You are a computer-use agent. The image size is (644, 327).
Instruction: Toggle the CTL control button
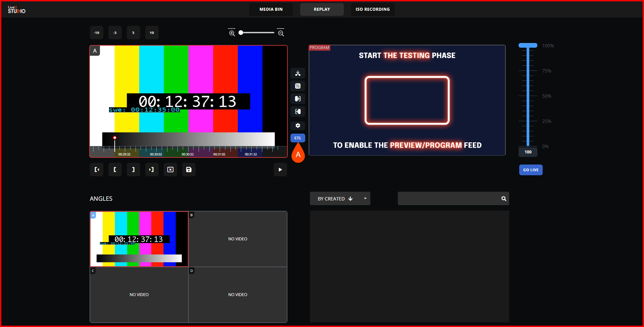[298, 138]
